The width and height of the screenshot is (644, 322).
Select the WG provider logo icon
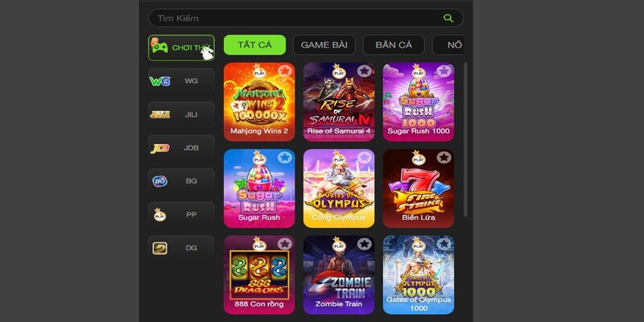click(159, 81)
